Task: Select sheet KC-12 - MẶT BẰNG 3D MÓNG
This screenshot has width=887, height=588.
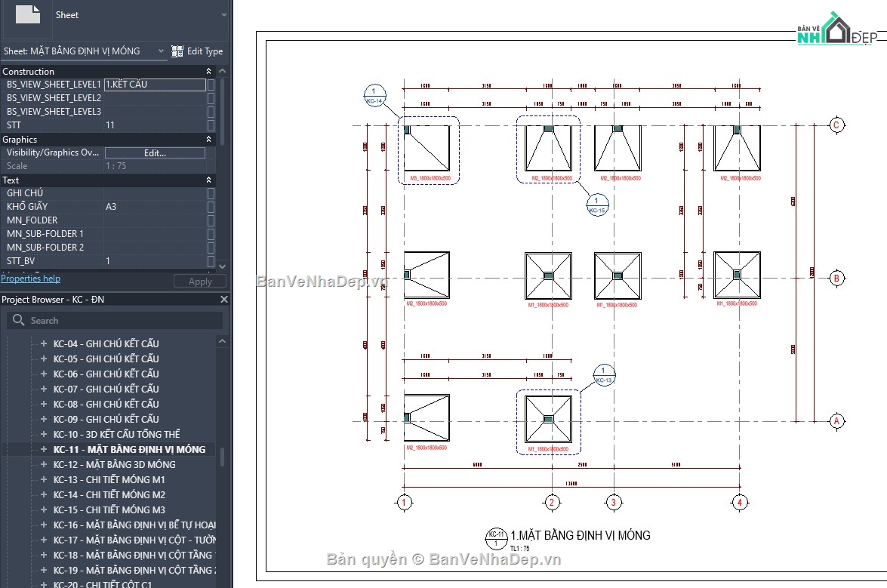Action: tap(114, 464)
